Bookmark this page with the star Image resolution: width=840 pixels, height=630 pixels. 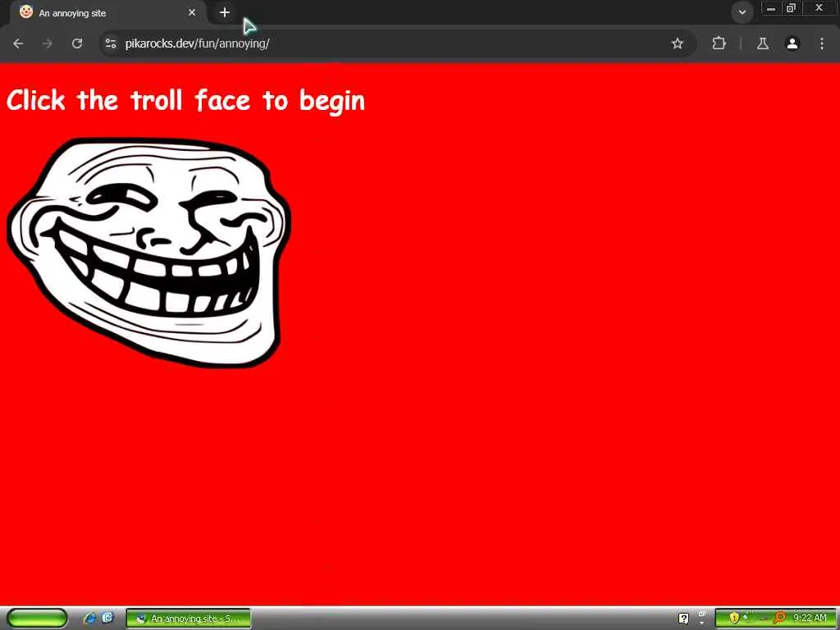[x=677, y=43]
